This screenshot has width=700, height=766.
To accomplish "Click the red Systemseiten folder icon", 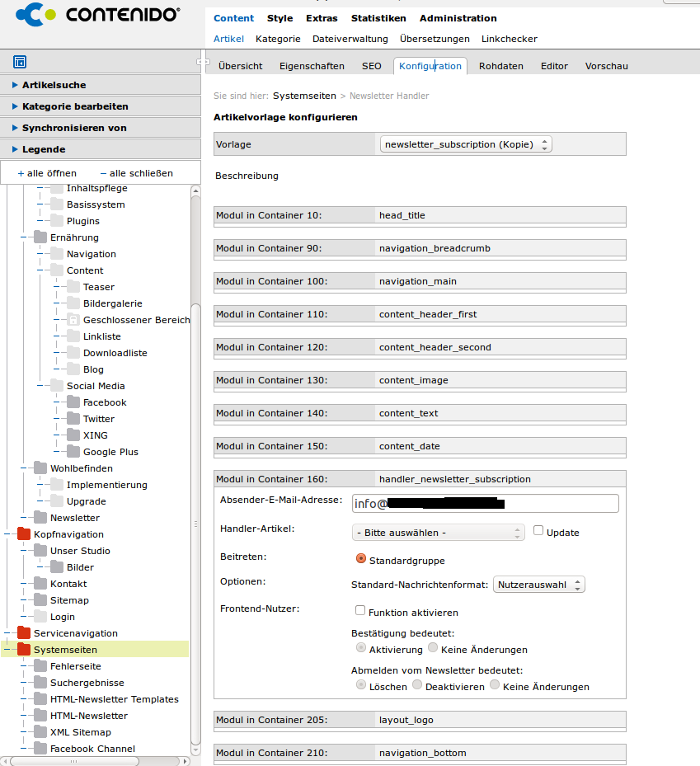I will pos(24,650).
